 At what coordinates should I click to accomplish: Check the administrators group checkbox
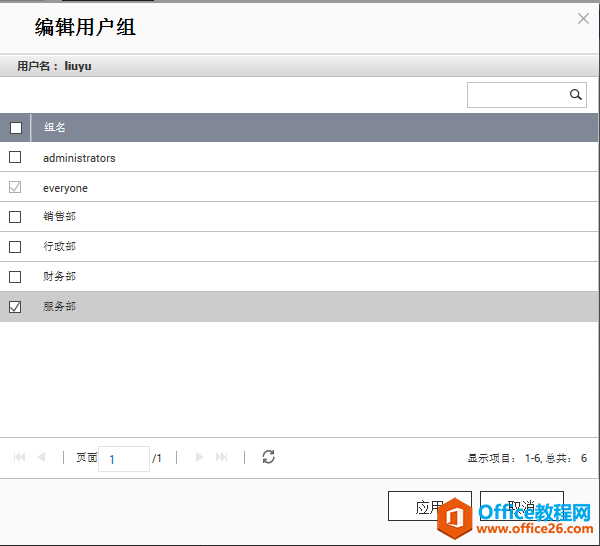click(15, 157)
